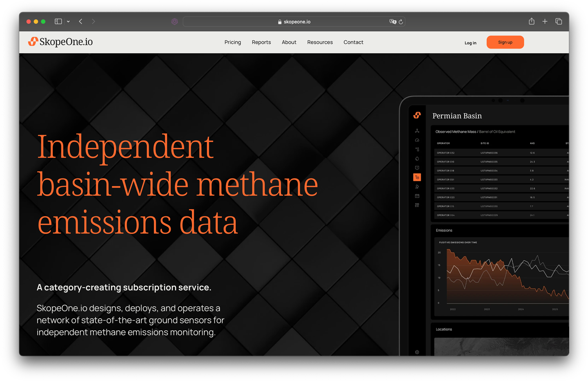Click the Permian Basin title
This screenshot has width=588, height=381.
tap(457, 116)
